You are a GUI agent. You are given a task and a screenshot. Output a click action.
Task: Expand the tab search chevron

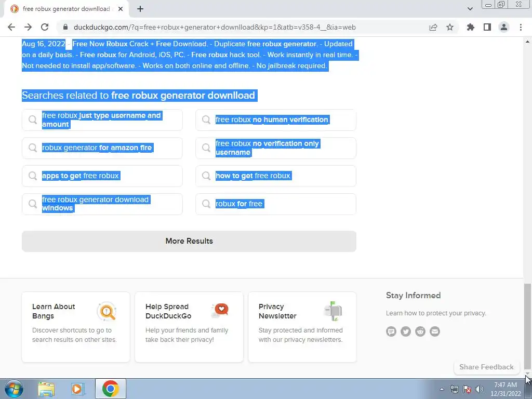pos(470,9)
